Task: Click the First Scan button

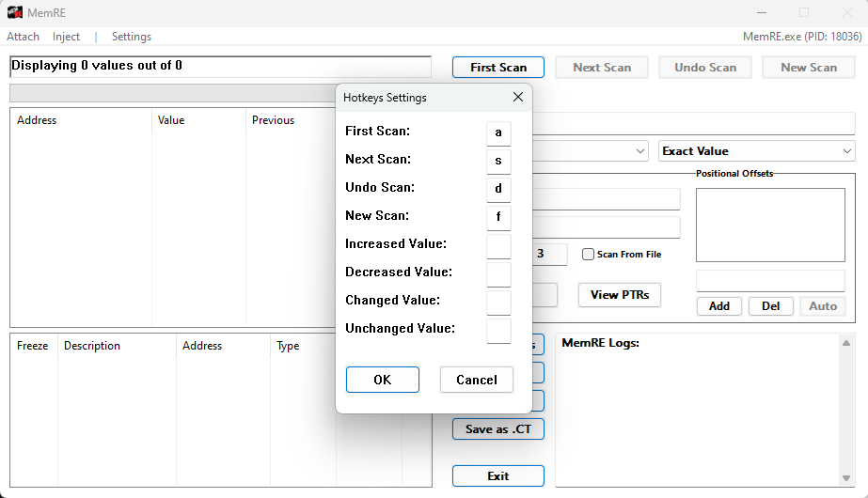Action: [x=497, y=68]
